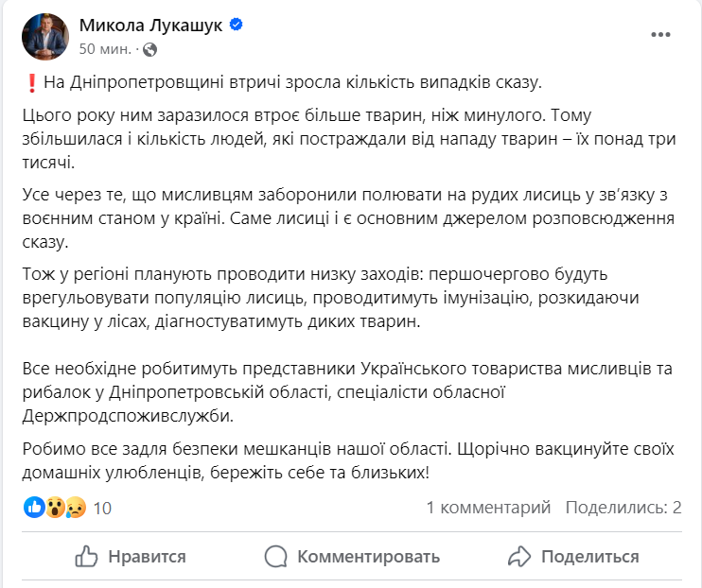The height and width of the screenshot is (588, 702).
Task: Show the Поделились: 2 shares list
Action: click(x=623, y=508)
